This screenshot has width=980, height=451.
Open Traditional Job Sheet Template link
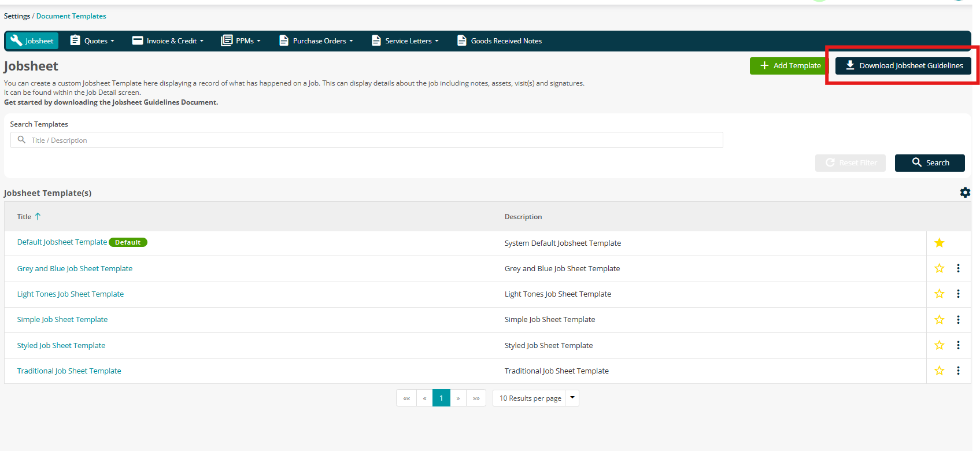(x=69, y=371)
